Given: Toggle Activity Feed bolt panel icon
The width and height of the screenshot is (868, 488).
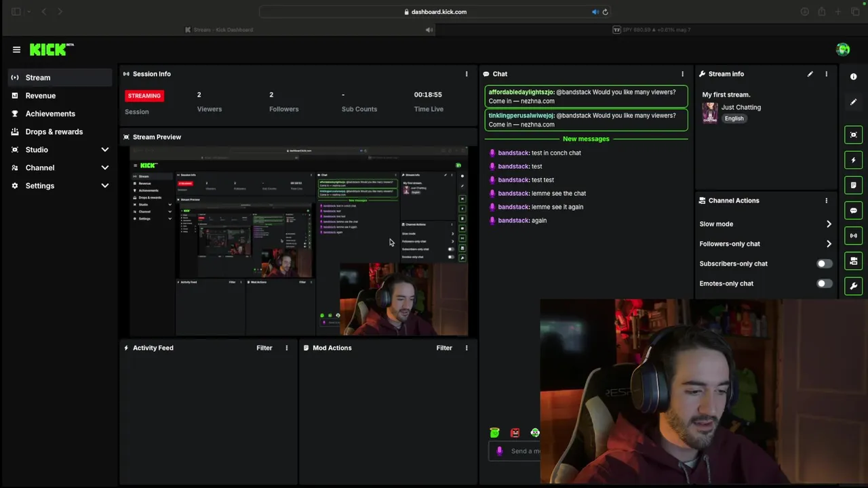Looking at the screenshot, I should click(x=854, y=160).
